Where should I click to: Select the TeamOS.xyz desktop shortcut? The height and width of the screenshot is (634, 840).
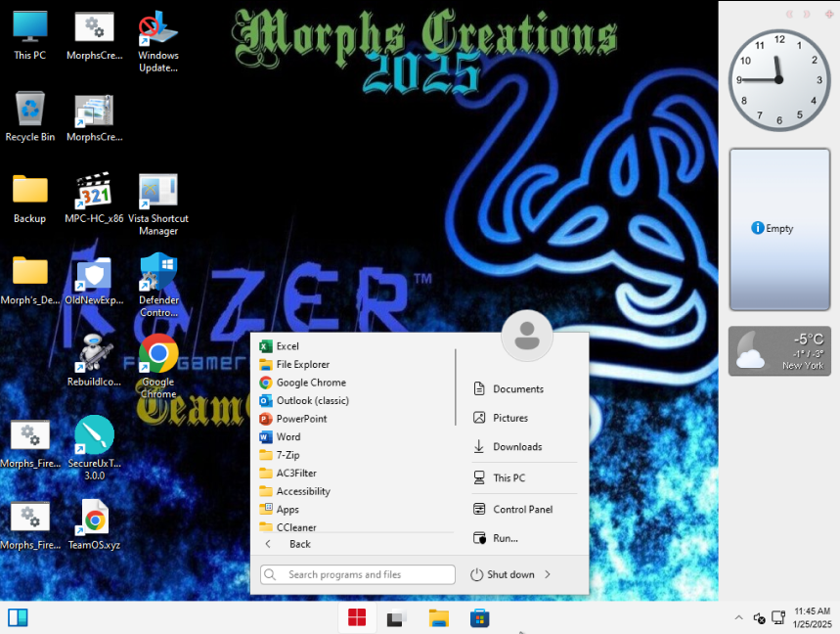(94, 524)
